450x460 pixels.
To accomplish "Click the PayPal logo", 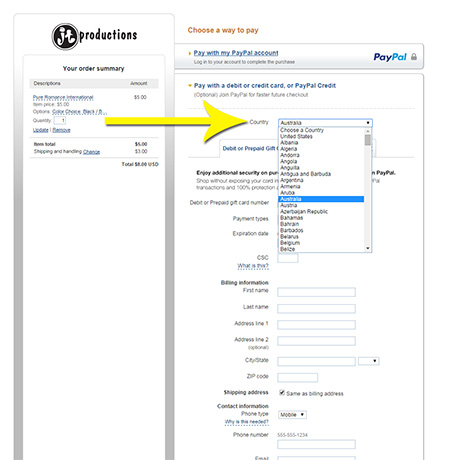I will (390, 57).
